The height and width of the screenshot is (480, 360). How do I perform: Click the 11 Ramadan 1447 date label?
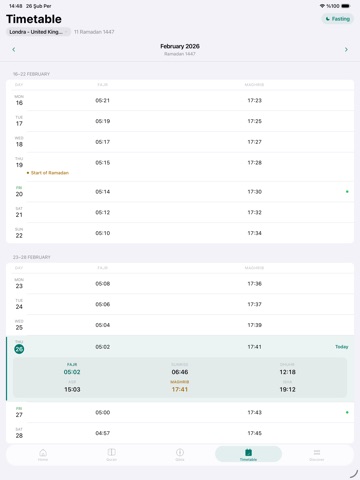click(x=94, y=32)
